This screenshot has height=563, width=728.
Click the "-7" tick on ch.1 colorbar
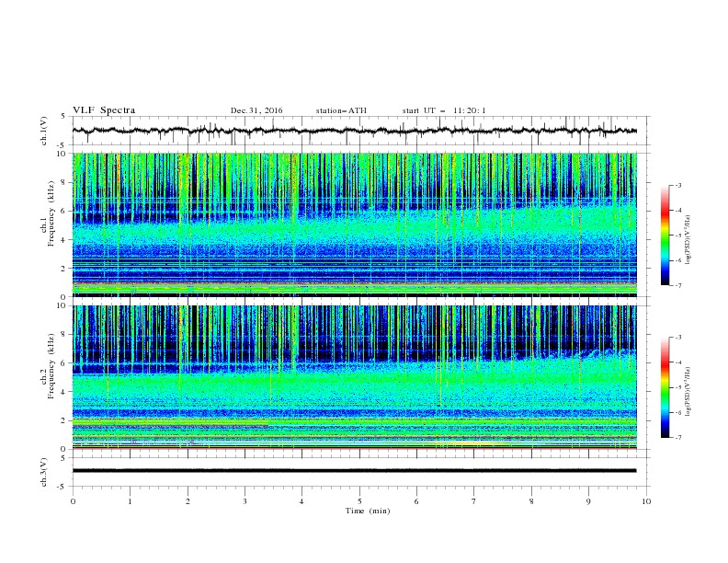pos(677,285)
